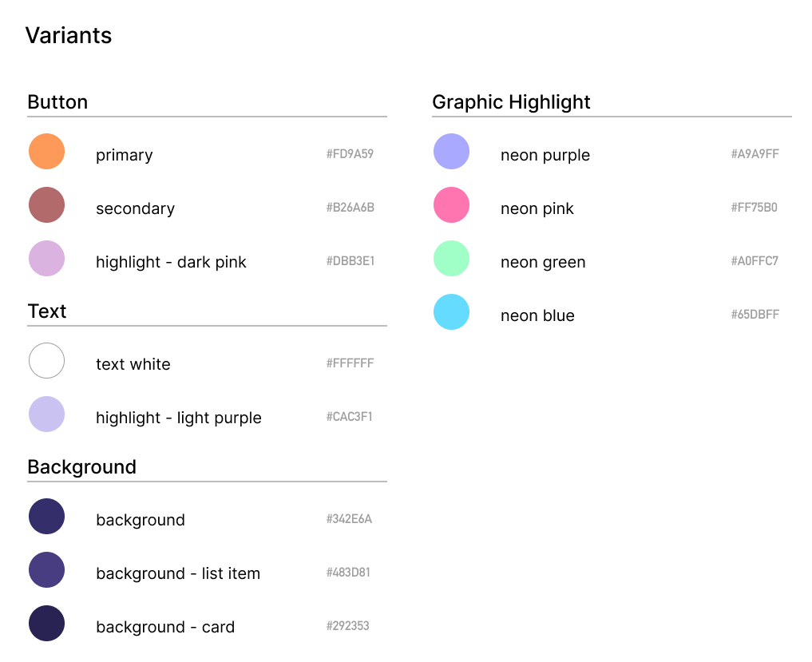Viewport: 812px width, 662px height.
Task: Select the light purple highlight swatch
Action: [x=46, y=414]
